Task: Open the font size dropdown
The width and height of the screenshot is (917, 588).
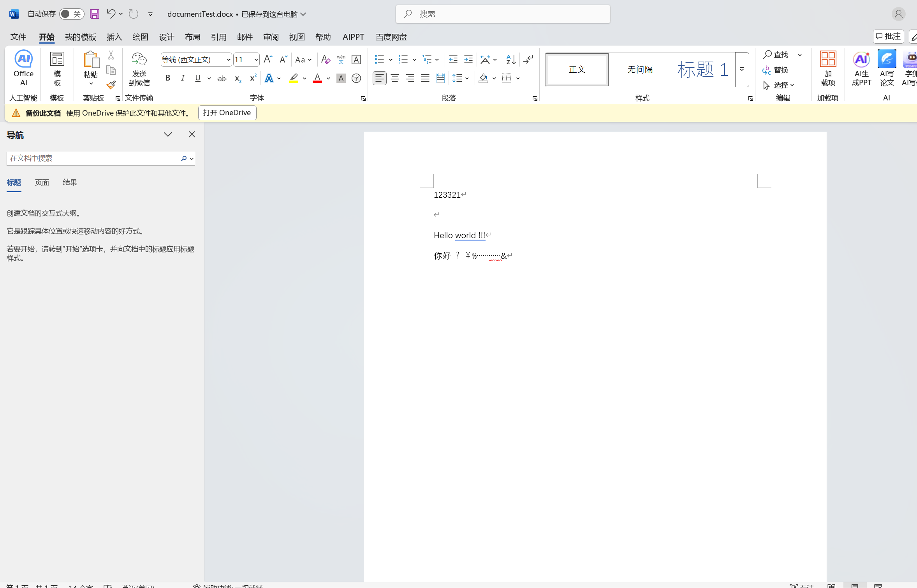Action: pos(256,60)
